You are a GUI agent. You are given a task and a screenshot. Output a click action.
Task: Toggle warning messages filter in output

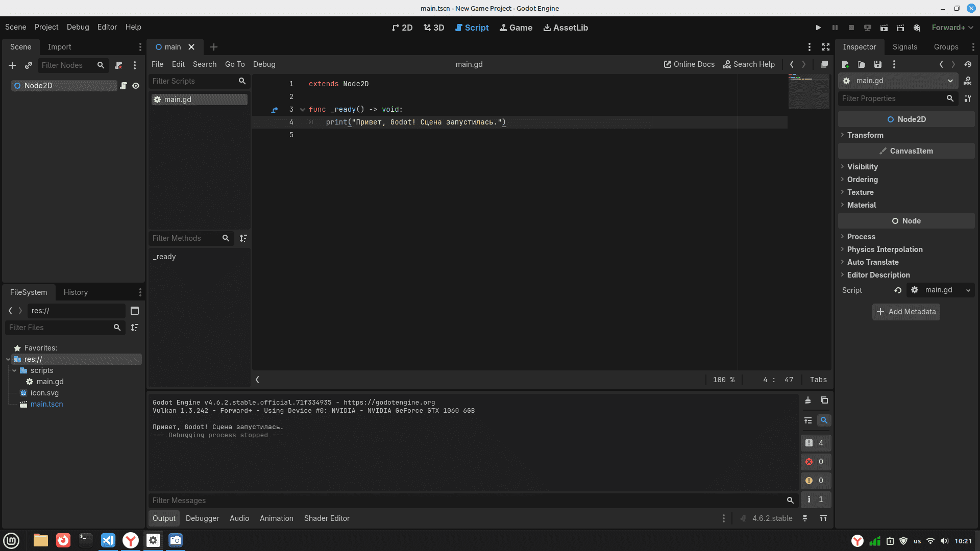(x=816, y=481)
